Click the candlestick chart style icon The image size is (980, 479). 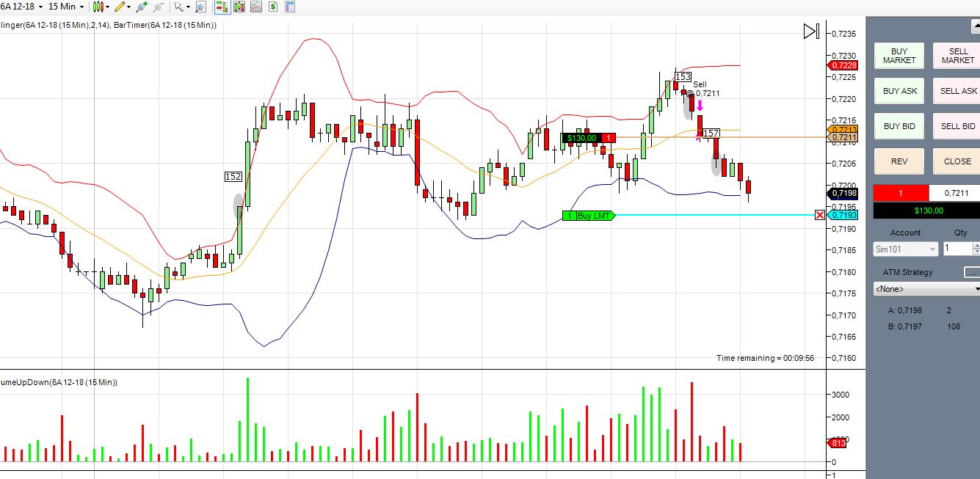98,7
